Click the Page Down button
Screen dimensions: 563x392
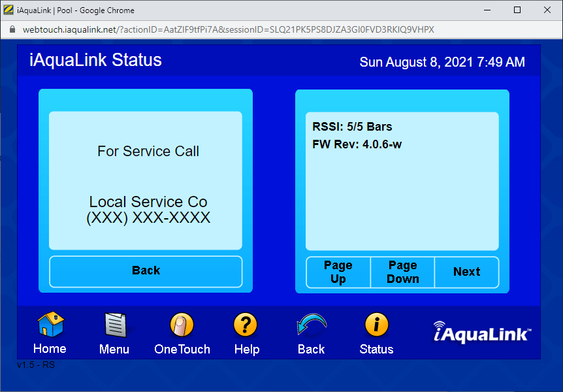pyautogui.click(x=402, y=272)
